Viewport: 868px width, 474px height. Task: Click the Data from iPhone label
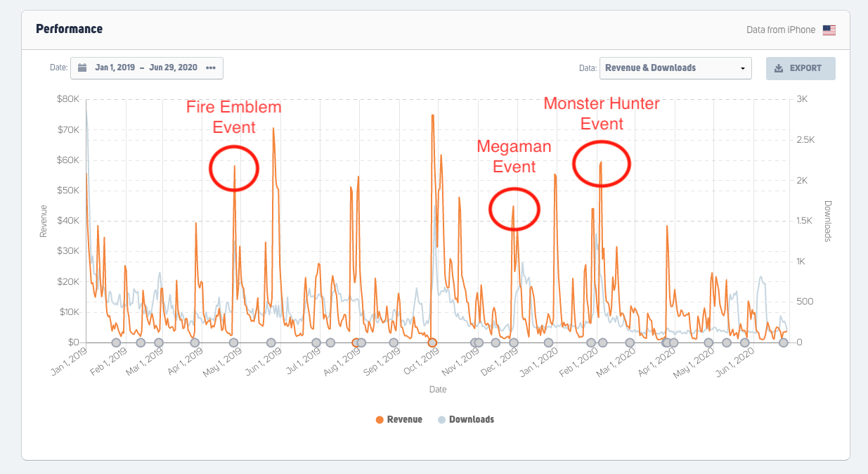click(781, 30)
